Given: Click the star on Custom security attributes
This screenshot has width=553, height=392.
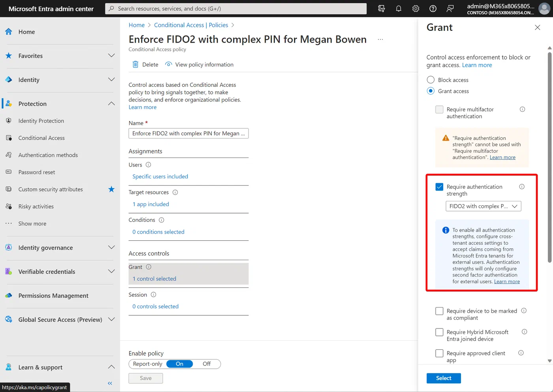Looking at the screenshot, I should click(x=111, y=189).
